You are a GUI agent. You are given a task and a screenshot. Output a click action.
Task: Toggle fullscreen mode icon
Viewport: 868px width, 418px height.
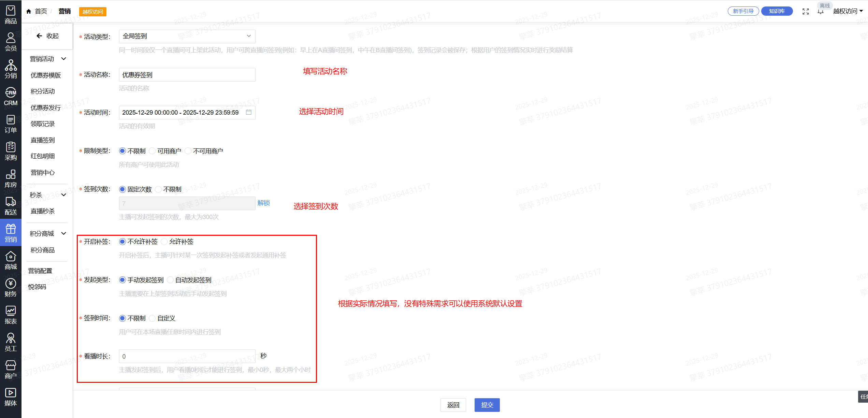806,12
